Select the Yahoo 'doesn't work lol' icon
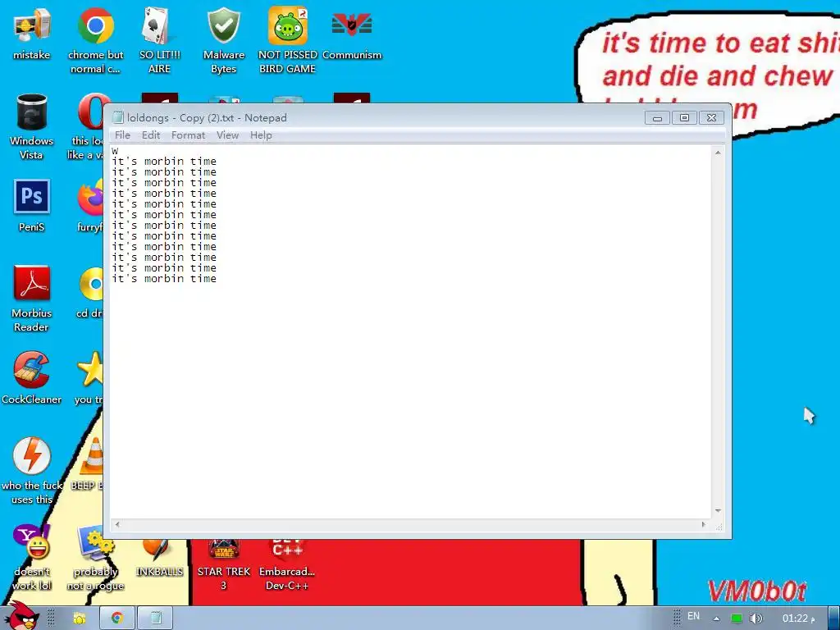Screen dimensions: 840x630 tap(32, 557)
